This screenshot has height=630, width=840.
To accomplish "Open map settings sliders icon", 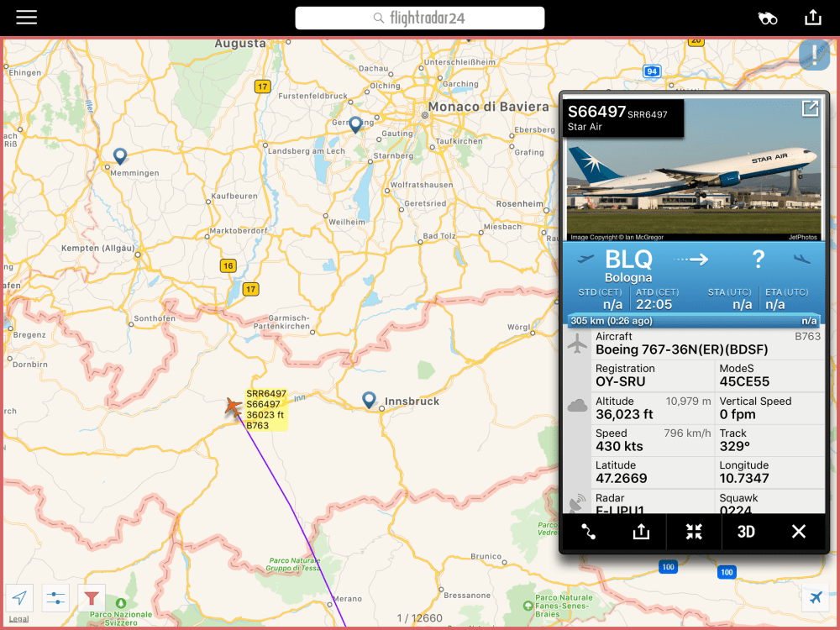I will (55, 598).
